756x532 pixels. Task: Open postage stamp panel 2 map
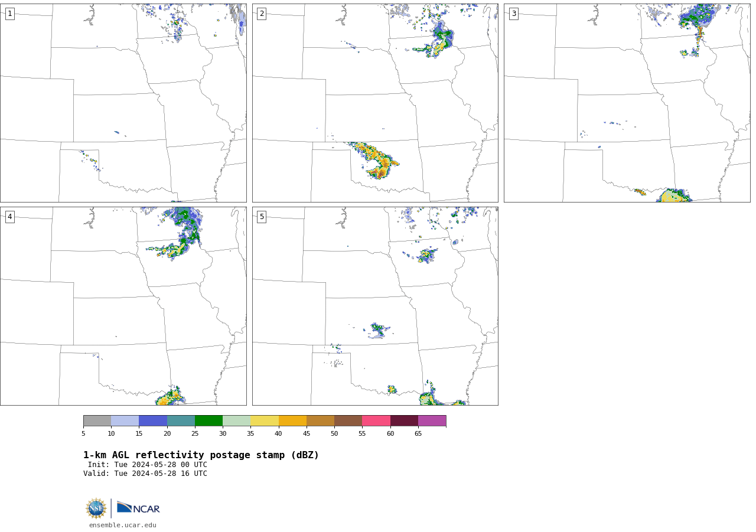point(375,103)
